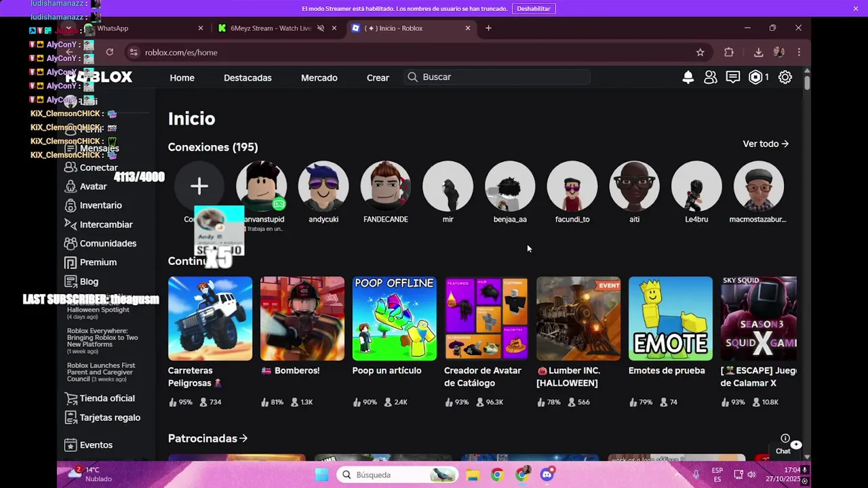
Task: Expand Patrocinadas section arrow
Action: click(243, 439)
